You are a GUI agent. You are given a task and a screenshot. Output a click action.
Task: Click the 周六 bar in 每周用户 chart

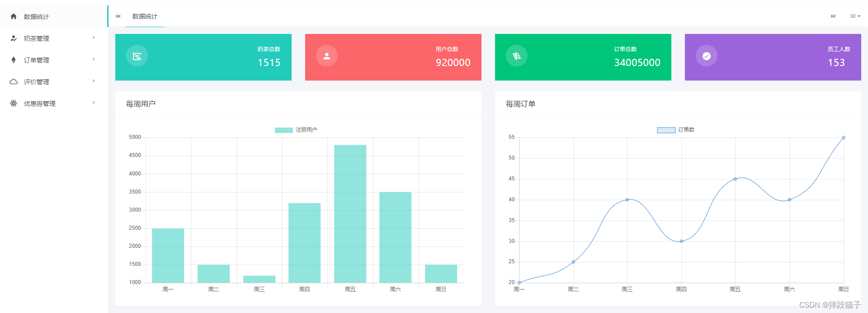click(396, 237)
